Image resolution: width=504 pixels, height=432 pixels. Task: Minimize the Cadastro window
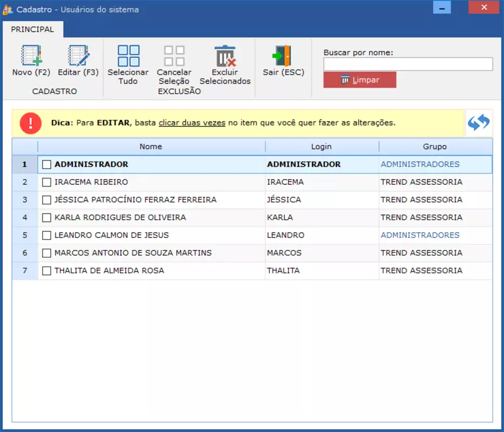[x=441, y=8]
